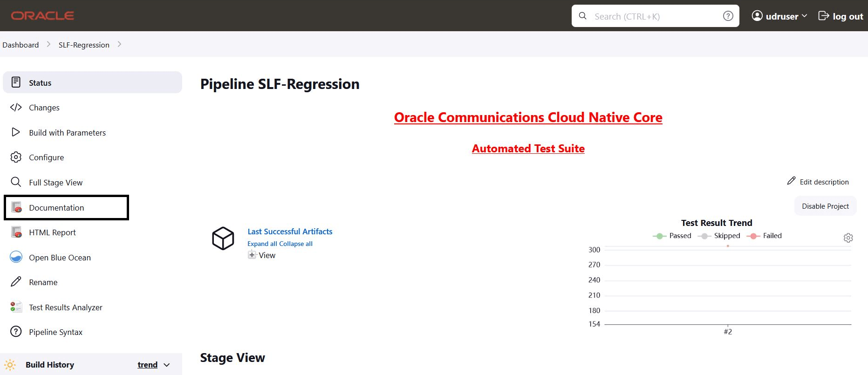Image resolution: width=868 pixels, height=375 pixels.
Task: Click the SLF-Regression breadcrumb link
Action: coord(84,45)
